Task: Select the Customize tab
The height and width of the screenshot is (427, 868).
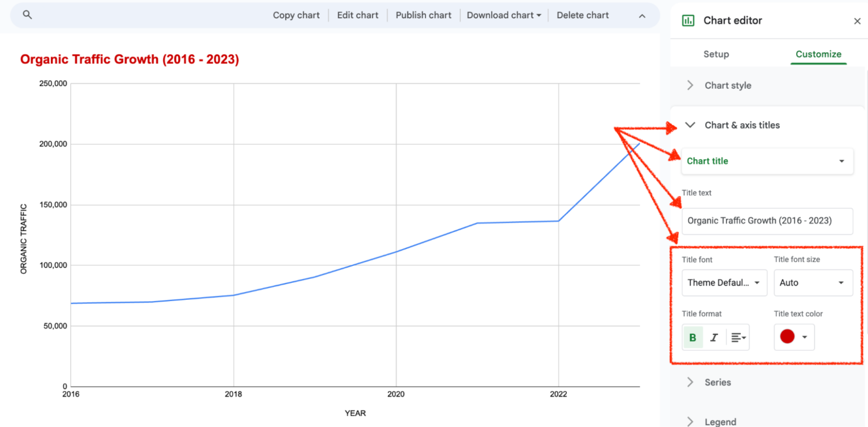Action: tap(818, 54)
